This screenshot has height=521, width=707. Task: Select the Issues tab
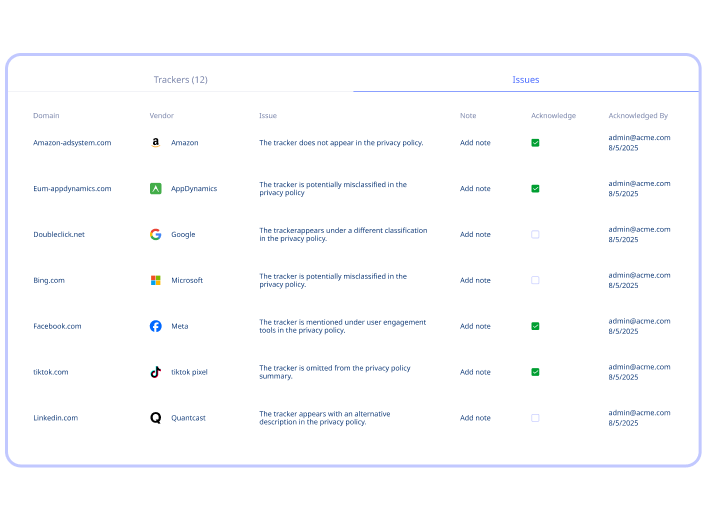(526, 79)
